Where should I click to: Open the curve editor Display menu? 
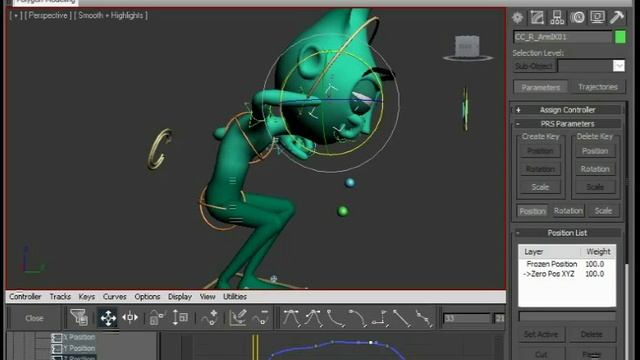180,297
